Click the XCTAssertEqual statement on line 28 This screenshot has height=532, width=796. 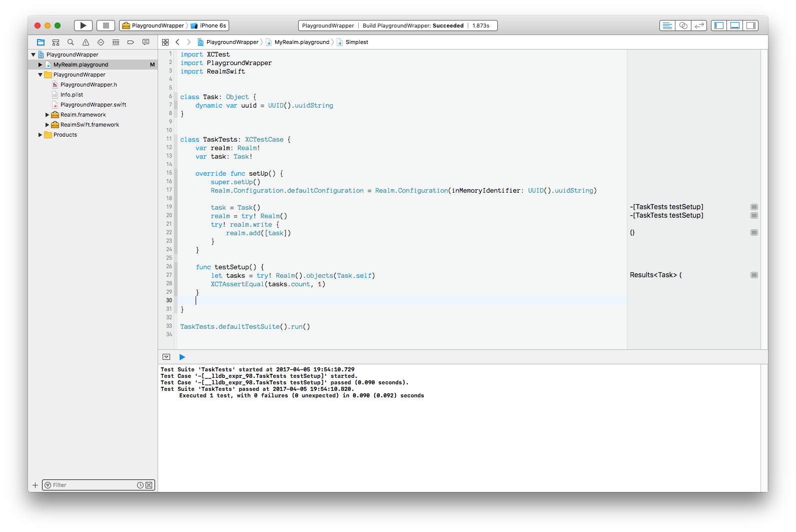(x=268, y=284)
